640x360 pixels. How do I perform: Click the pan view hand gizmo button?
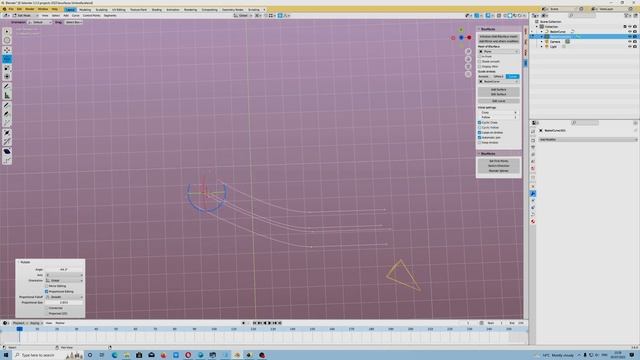pyautogui.click(x=468, y=59)
